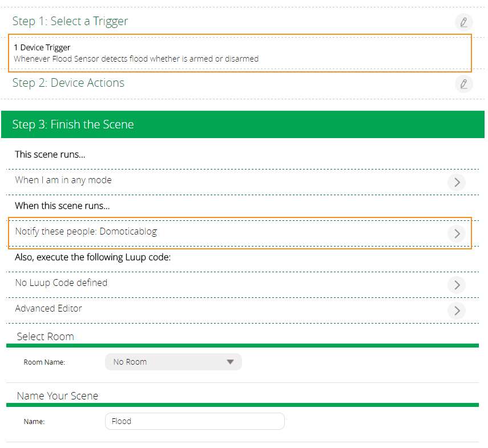The height and width of the screenshot is (448, 488).
Task: Click the 'No Luup Code defined' text
Action: [x=61, y=283]
